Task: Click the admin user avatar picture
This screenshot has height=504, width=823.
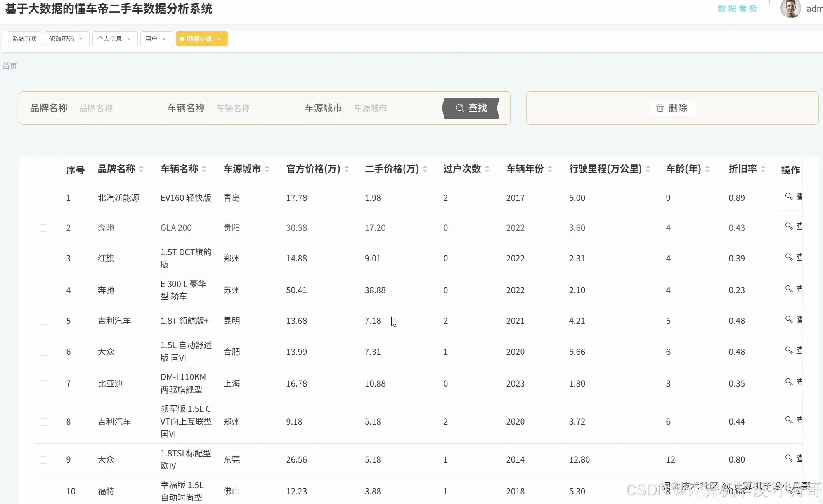Action: tap(791, 9)
